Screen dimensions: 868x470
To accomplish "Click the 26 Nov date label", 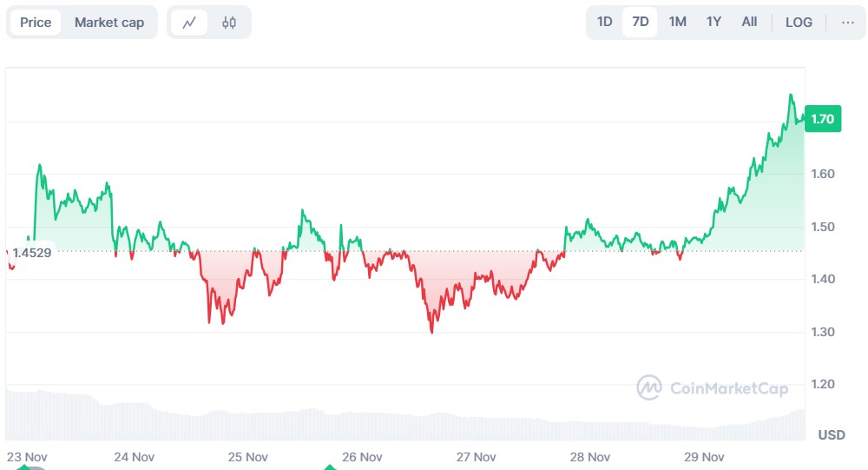I will click(x=362, y=457).
